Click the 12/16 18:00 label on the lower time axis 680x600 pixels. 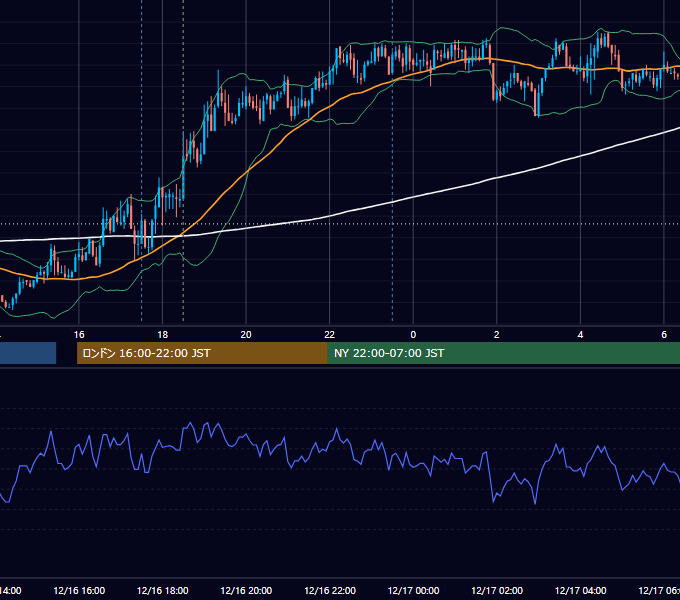point(163,590)
